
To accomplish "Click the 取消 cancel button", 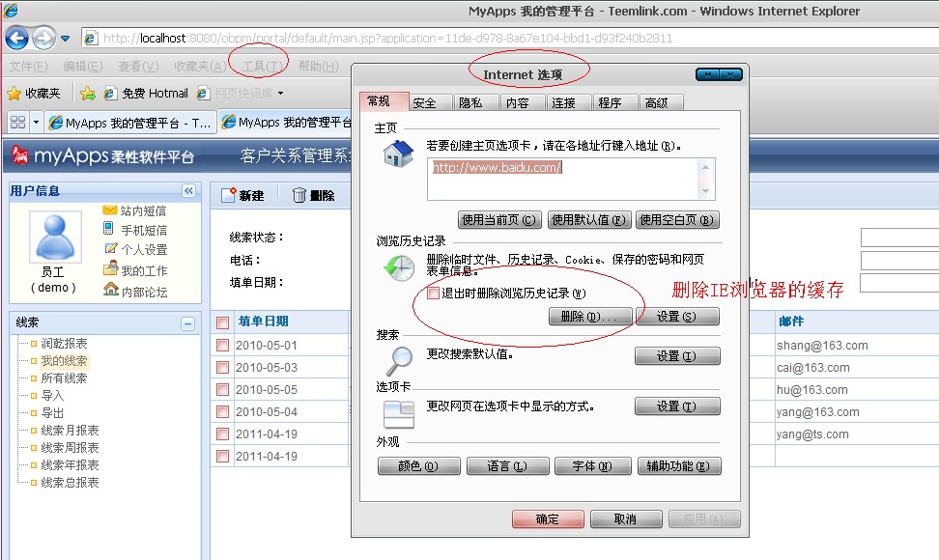I will [626, 518].
